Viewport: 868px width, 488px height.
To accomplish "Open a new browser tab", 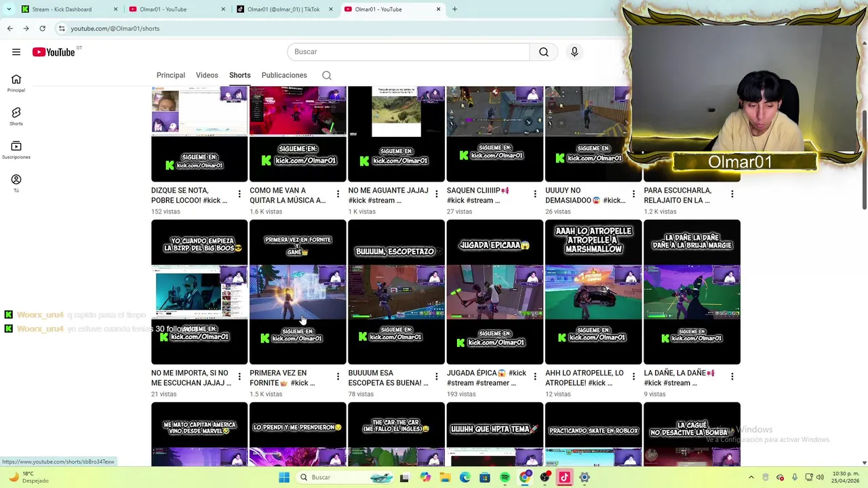I will point(454,9).
